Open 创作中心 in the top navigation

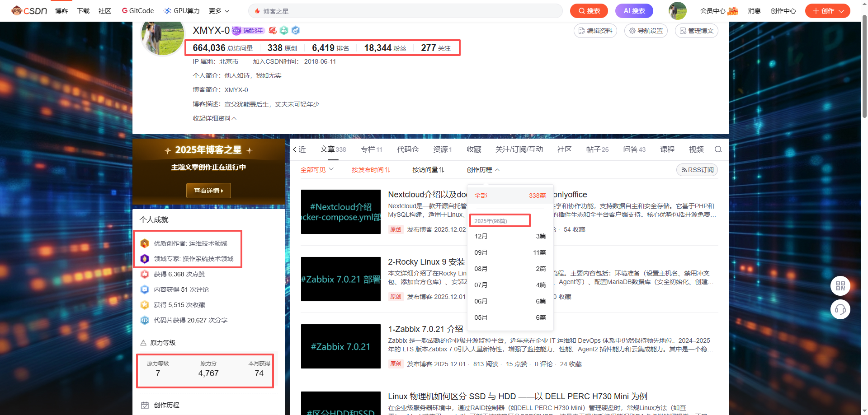pos(783,11)
